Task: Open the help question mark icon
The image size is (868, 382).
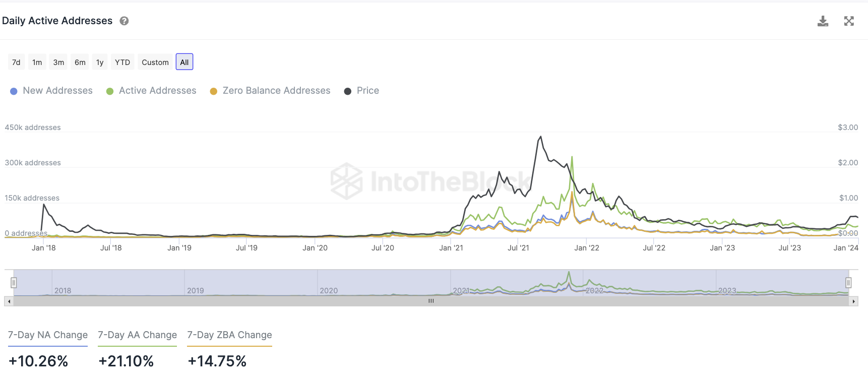Action: (x=124, y=21)
